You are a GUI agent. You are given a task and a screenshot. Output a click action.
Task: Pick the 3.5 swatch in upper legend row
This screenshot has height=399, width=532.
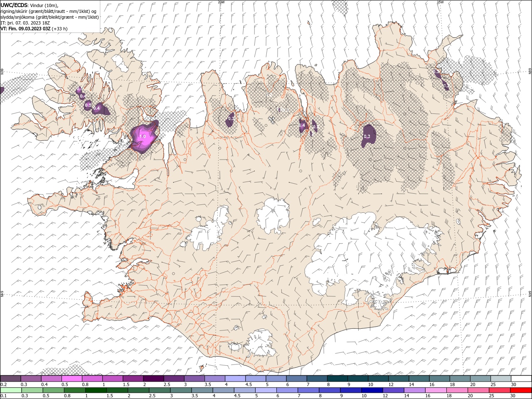coord(214,379)
